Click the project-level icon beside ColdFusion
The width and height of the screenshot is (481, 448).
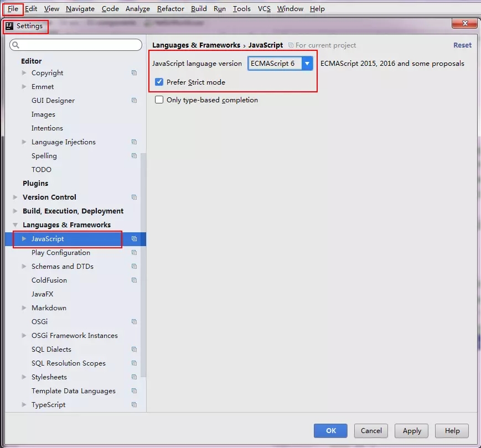[134, 280]
